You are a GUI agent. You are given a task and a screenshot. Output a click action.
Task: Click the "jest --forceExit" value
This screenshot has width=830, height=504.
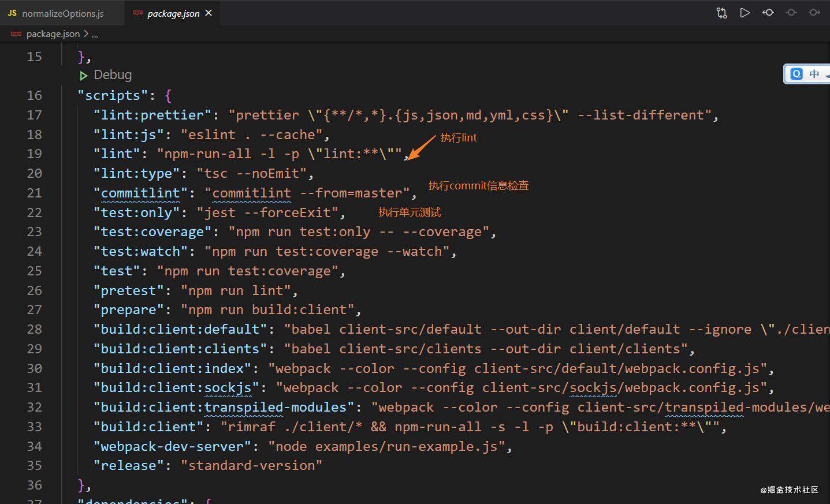tap(267, 212)
